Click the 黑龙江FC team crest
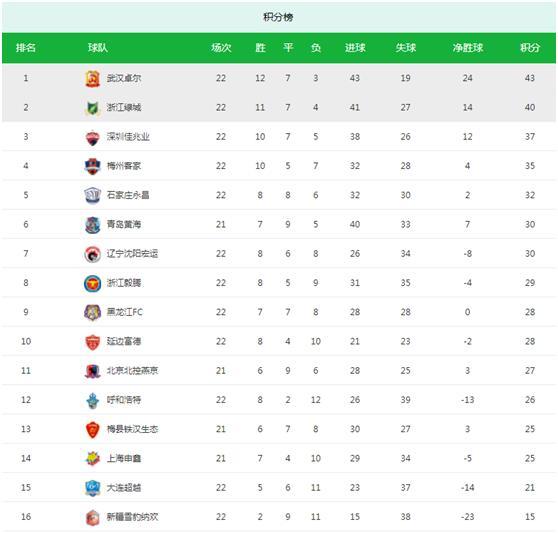 (x=93, y=313)
